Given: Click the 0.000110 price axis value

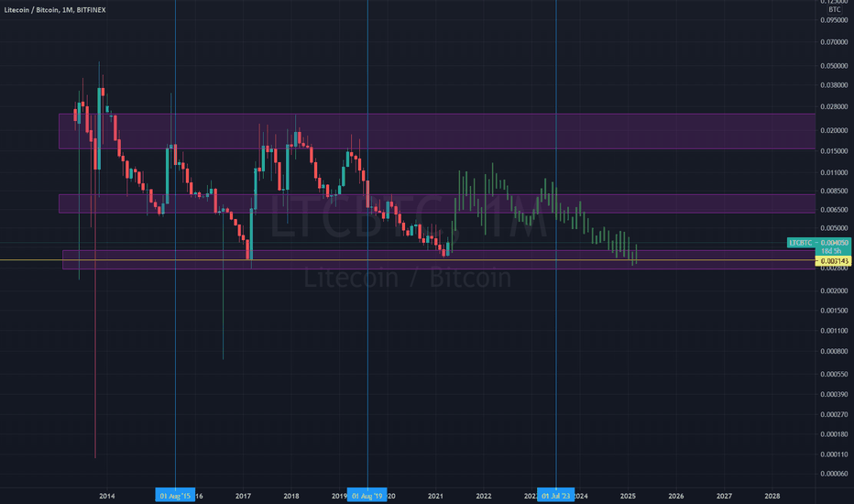Looking at the screenshot, I should coord(835,455).
